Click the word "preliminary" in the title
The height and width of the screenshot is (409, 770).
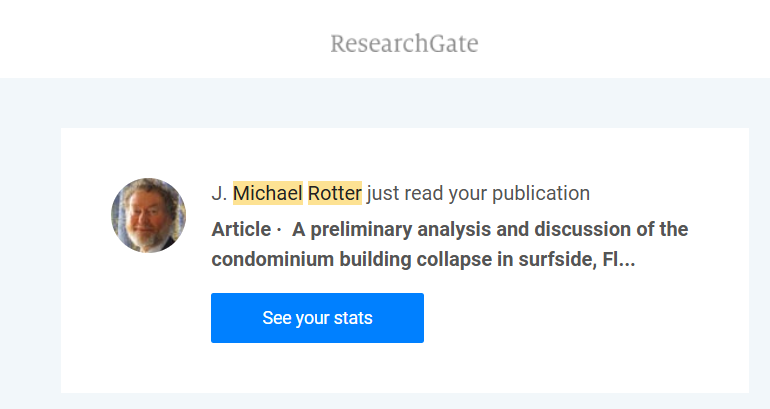coord(360,229)
